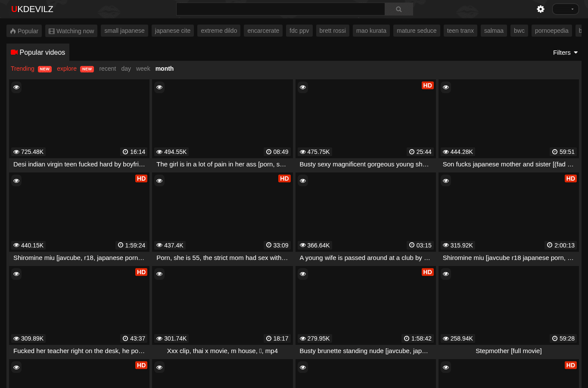Open the thumbnail with 258.94K views
This screenshot has height=388, width=588.
[509, 305]
